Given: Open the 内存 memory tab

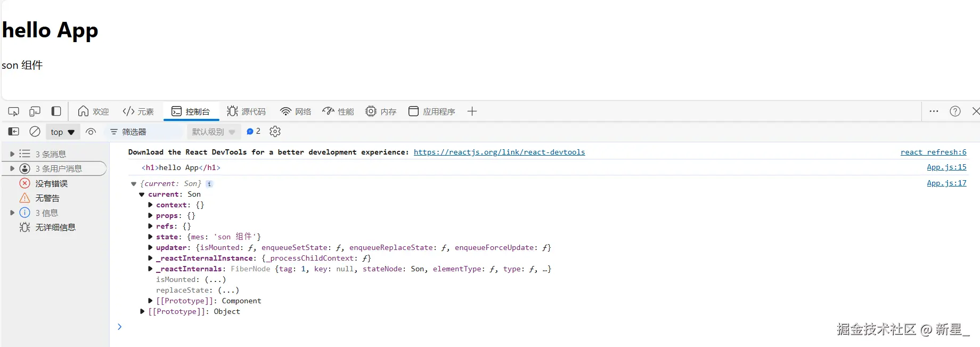Looking at the screenshot, I should click(381, 111).
